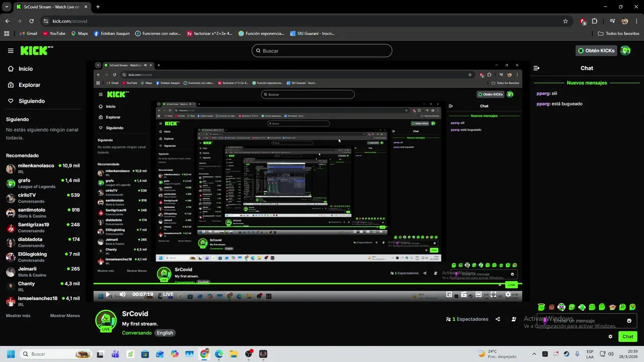This screenshot has height=362, width=644.
Task: Click the Enviar un mensaje chat input
Action: click(586, 321)
